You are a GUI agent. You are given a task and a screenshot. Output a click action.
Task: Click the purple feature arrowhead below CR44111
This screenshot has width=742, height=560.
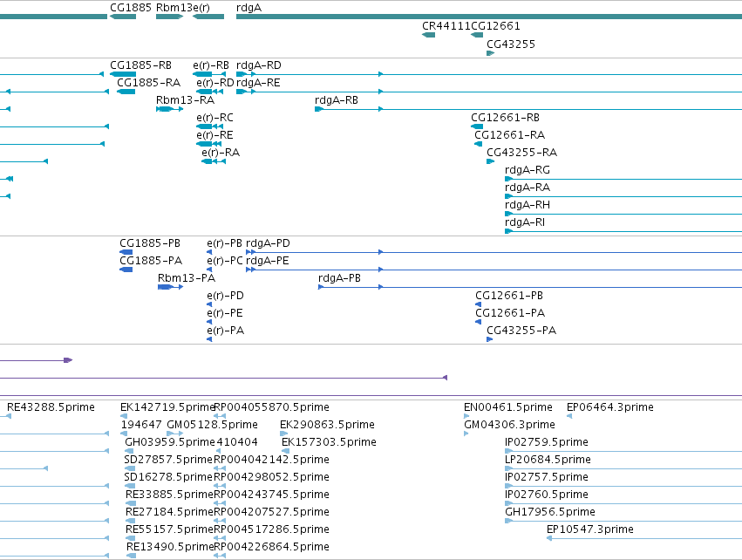pos(445,378)
